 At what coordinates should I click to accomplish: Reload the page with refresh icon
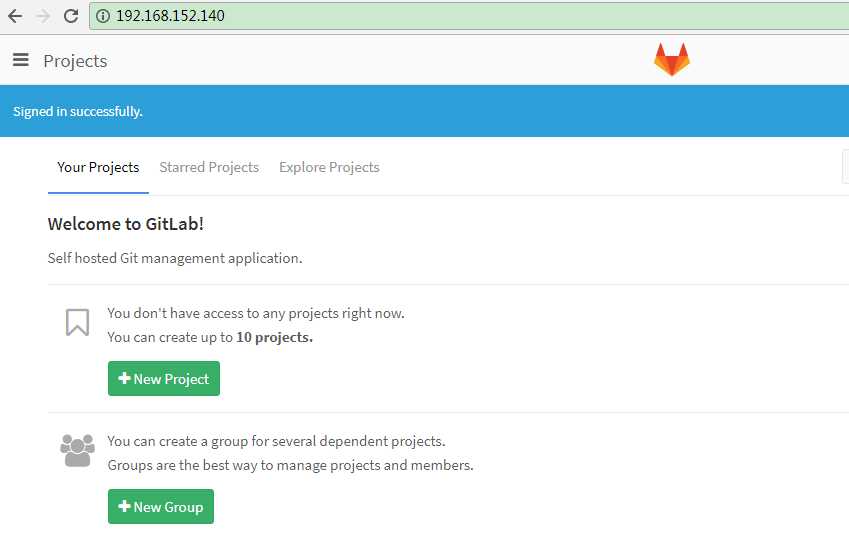coord(71,16)
